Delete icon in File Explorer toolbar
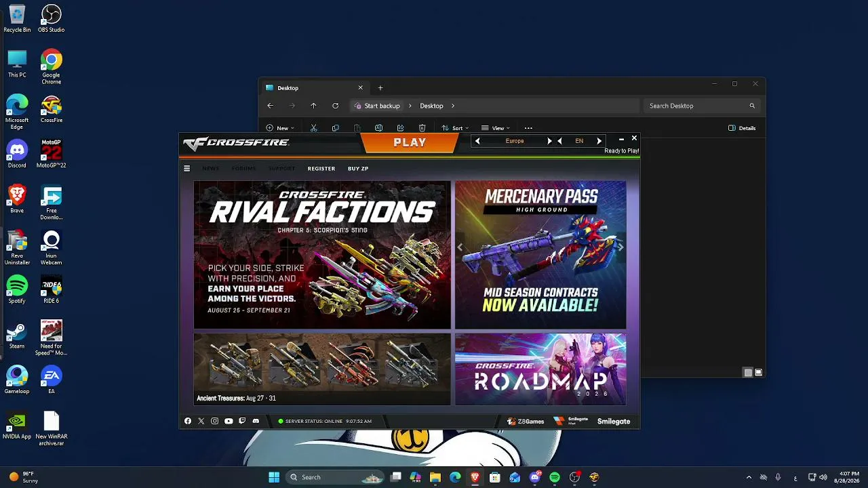 tap(422, 128)
